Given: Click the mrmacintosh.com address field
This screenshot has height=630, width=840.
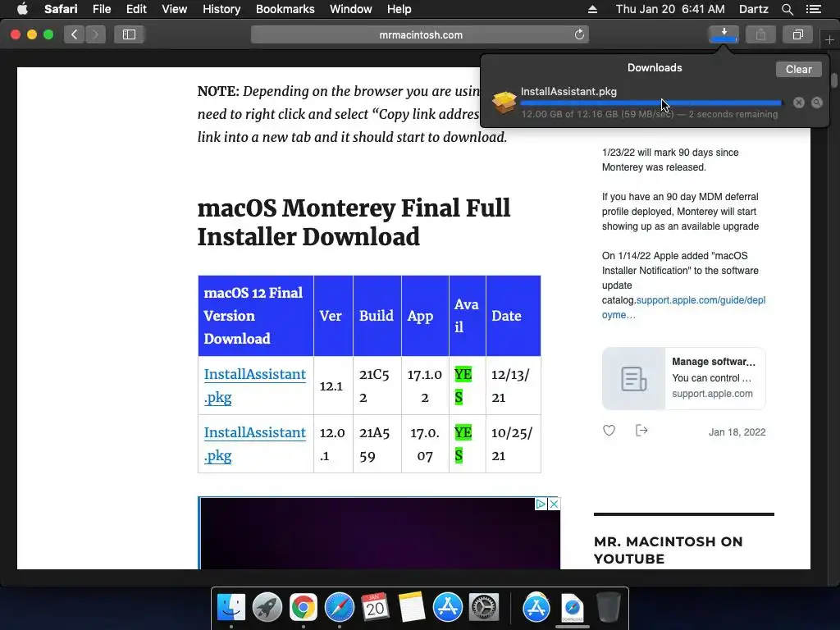Looking at the screenshot, I should click(420, 34).
